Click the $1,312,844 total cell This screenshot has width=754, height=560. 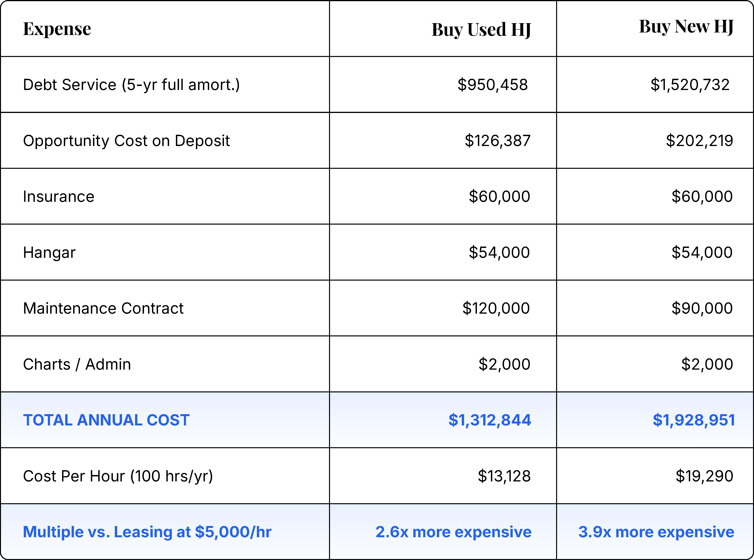489,420
